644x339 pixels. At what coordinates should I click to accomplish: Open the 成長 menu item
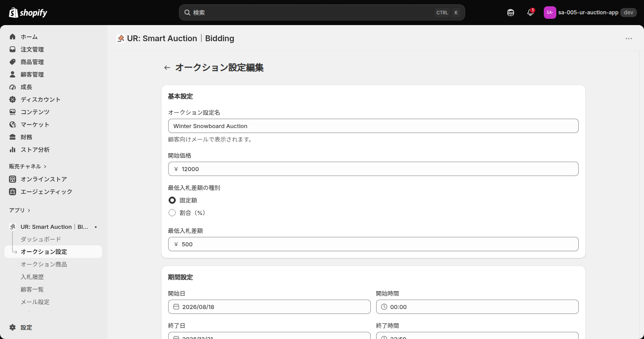[53, 87]
